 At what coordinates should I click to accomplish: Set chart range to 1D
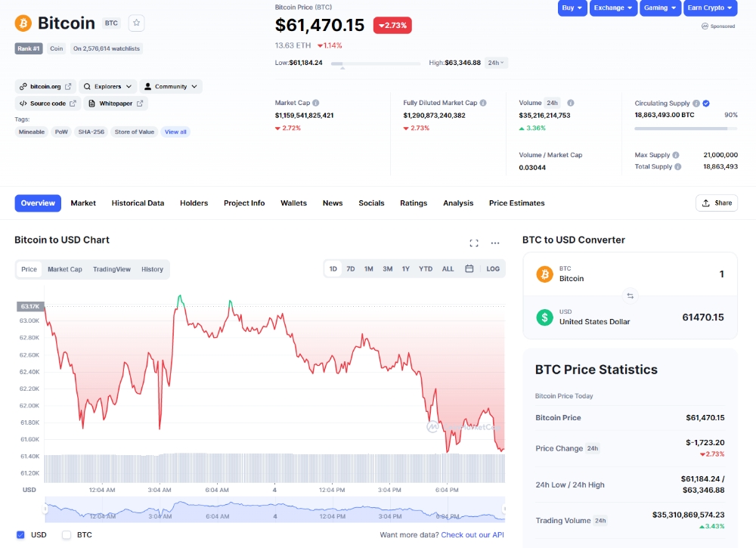pos(333,268)
